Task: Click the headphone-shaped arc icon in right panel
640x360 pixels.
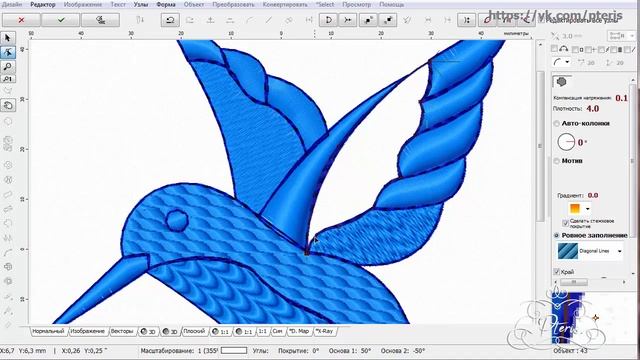Action: pos(564,49)
